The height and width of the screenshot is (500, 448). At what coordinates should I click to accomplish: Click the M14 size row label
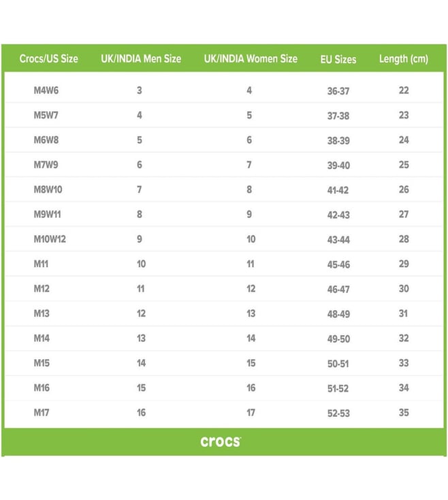coord(42,338)
